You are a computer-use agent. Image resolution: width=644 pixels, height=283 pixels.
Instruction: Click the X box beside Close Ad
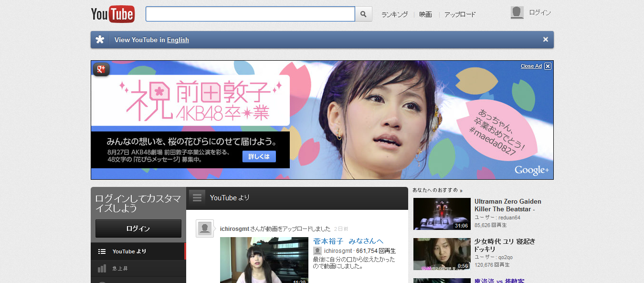point(548,66)
